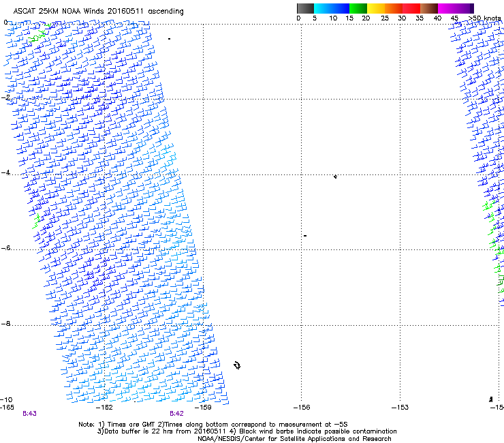
Task: Click the longitude label '-159'
Action: pos(203,408)
